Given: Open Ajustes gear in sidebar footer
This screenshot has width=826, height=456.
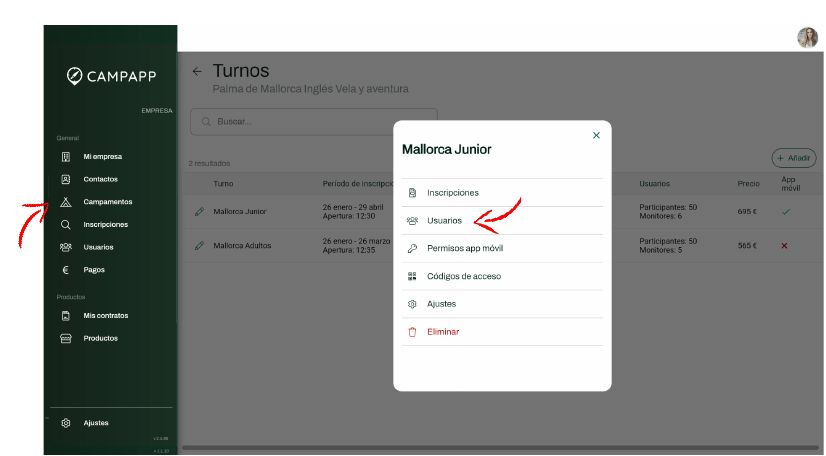Looking at the screenshot, I should pos(66,423).
